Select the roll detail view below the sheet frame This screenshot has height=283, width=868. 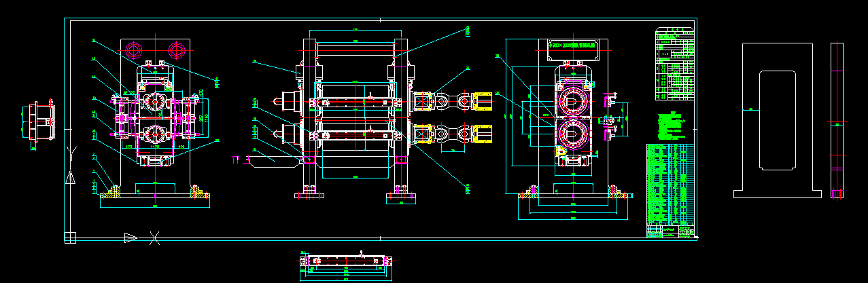[347, 264]
